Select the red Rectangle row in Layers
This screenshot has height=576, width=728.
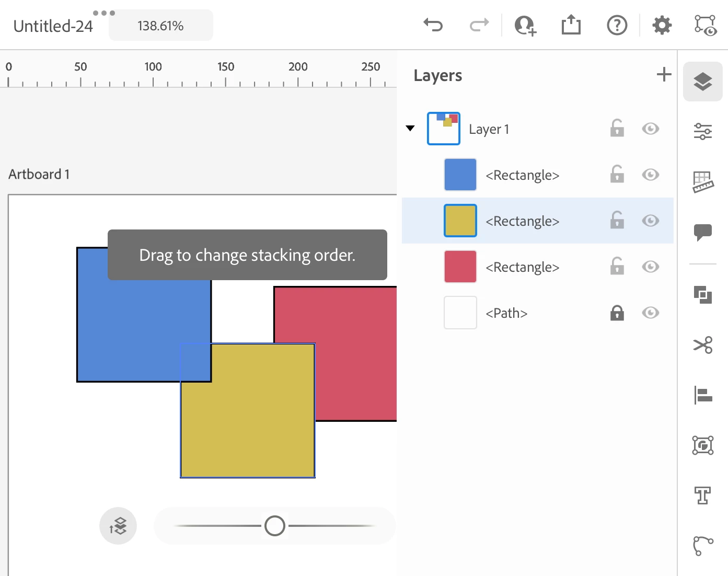click(538, 267)
